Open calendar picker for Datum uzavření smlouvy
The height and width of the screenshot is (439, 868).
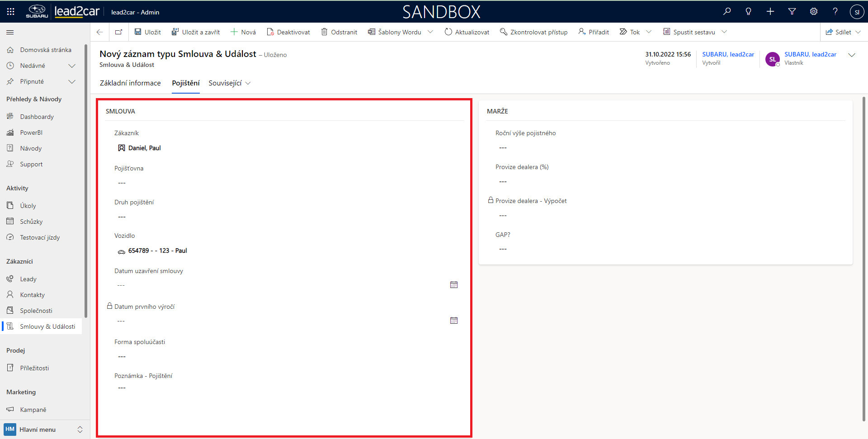(x=454, y=285)
